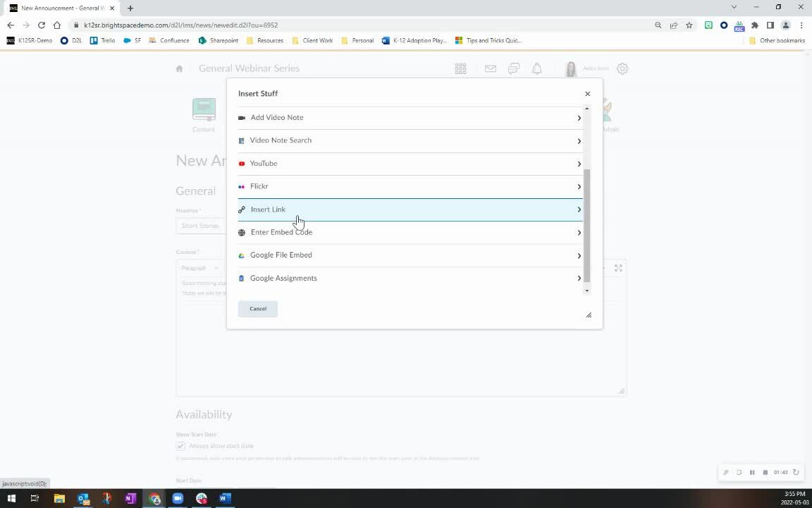Expand the Flickr row chevron
This screenshot has height=508, width=812.
tap(579, 186)
